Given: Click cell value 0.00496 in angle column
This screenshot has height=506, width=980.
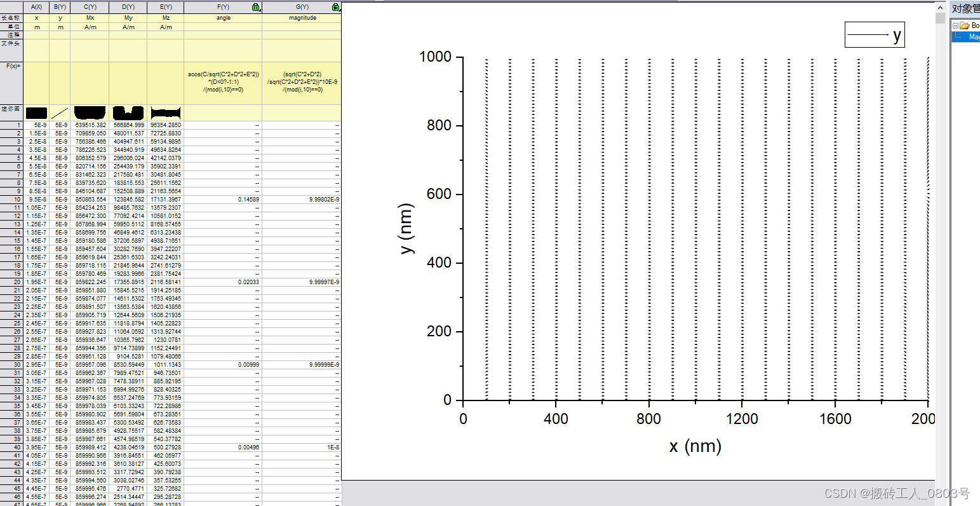Looking at the screenshot, I should (223, 447).
